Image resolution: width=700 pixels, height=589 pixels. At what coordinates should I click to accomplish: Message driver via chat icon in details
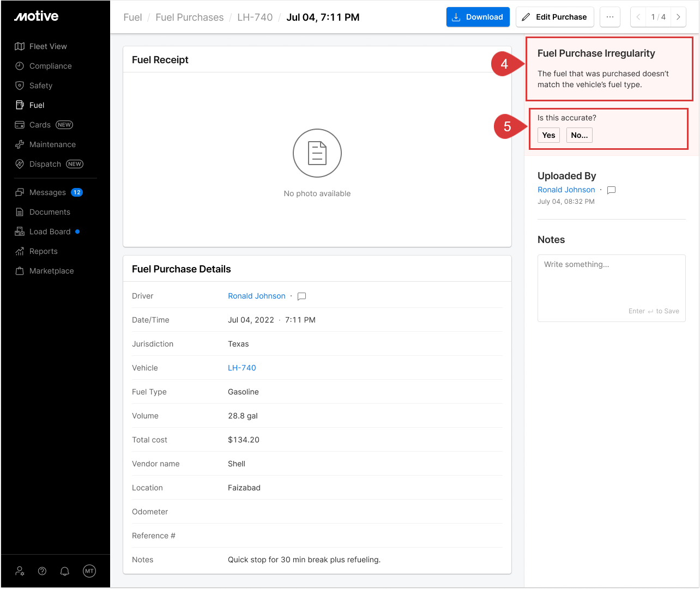click(x=301, y=296)
